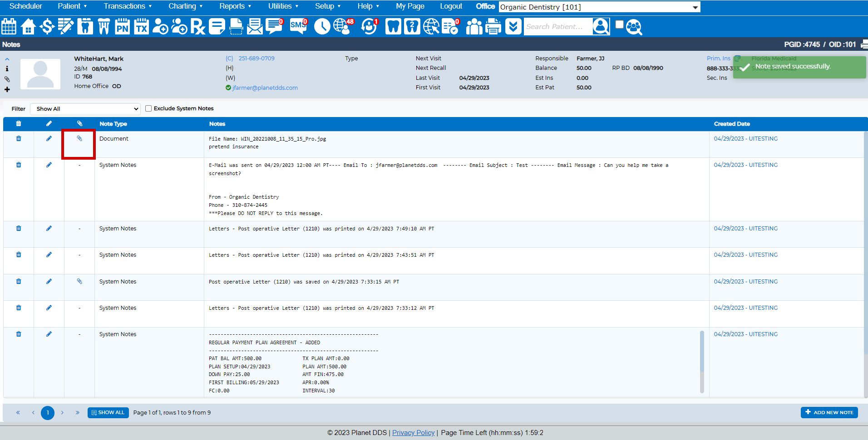Open attachment on Document note row
This screenshot has height=440, width=868.
point(79,139)
